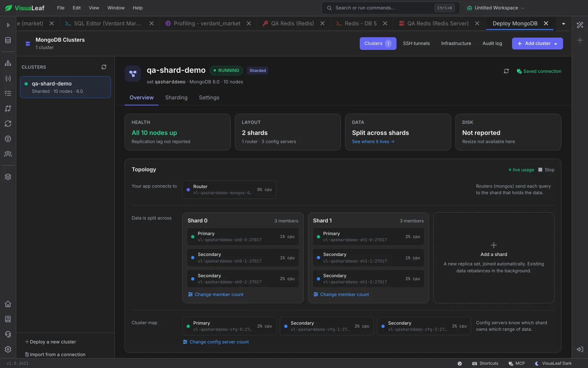Toggle the live usage indicator
The height and width of the screenshot is (368, 588).
521,170
